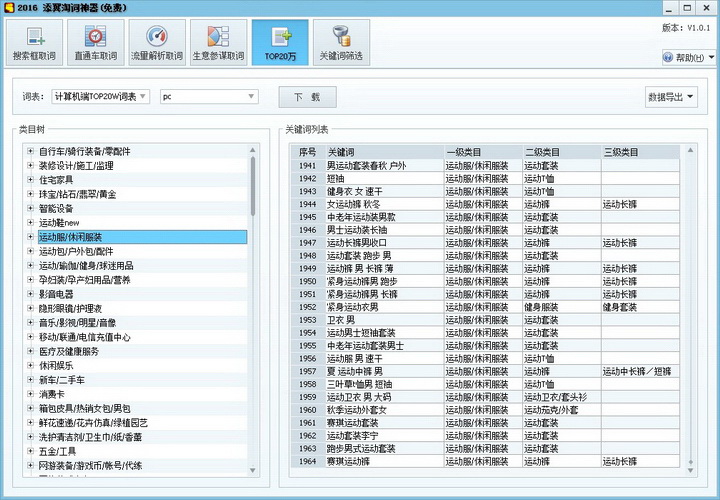Select 休闲娱乐 category
Image resolution: width=720 pixels, height=500 pixels.
pyautogui.click(x=56, y=365)
